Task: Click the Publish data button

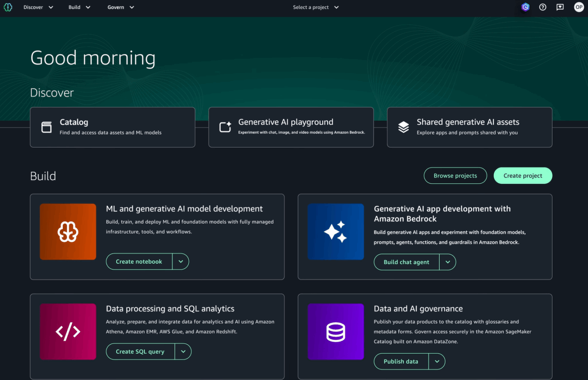Action: (x=401, y=362)
